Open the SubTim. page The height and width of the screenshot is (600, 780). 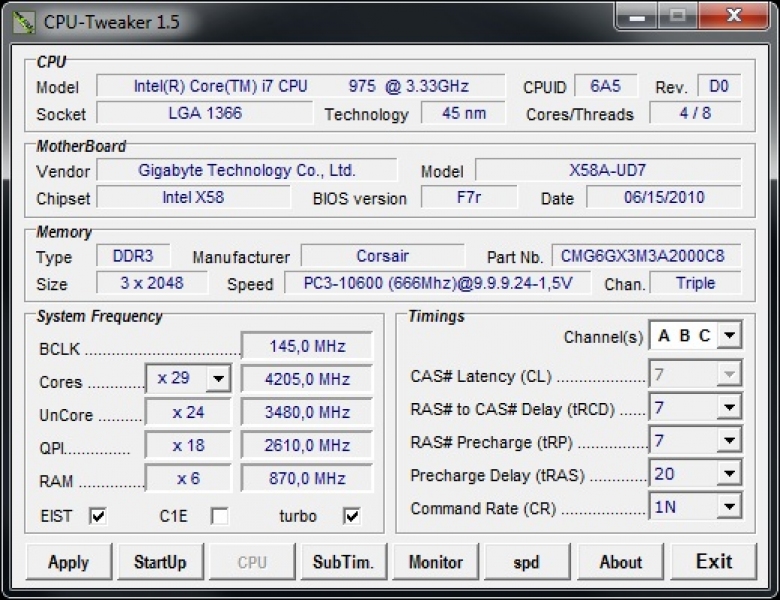pyautogui.click(x=343, y=562)
